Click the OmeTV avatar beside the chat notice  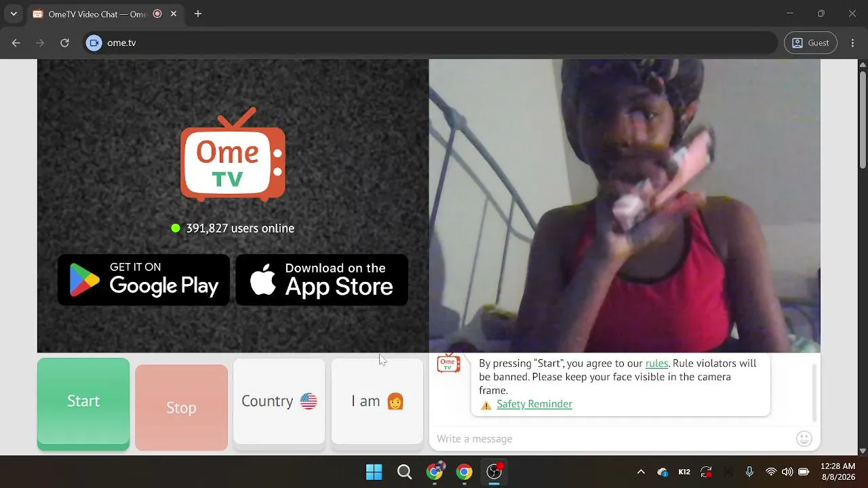coord(448,364)
